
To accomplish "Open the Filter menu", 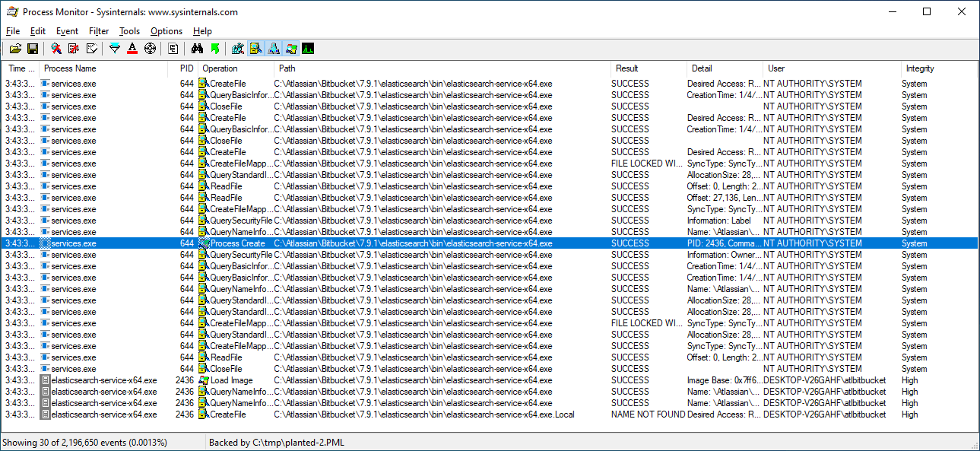I will pyautogui.click(x=99, y=31).
